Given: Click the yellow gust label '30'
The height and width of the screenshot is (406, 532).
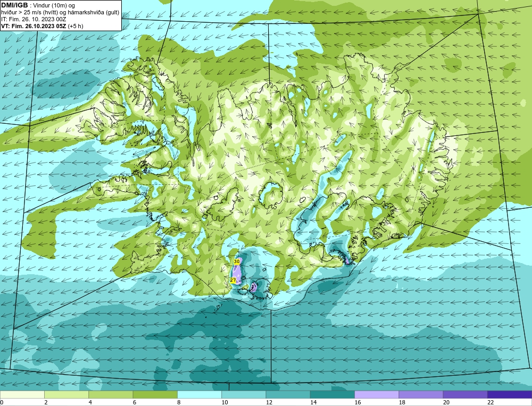Looking at the screenshot, I should [237, 261].
